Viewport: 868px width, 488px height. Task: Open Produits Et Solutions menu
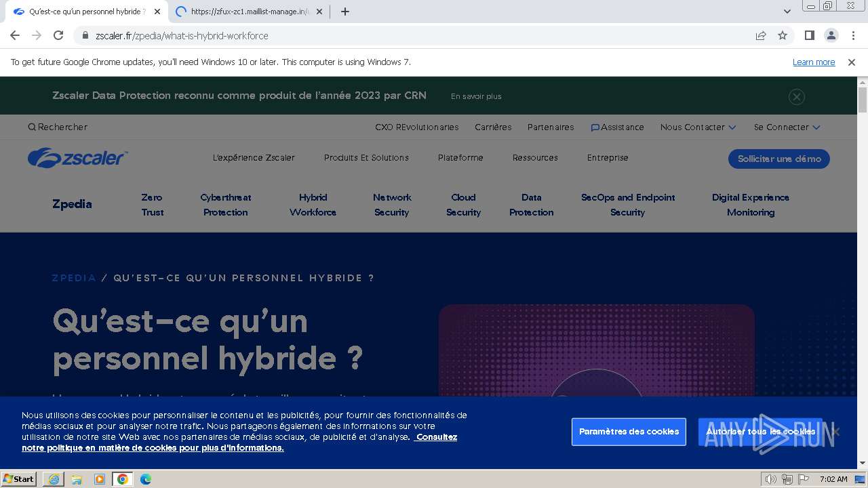366,158
